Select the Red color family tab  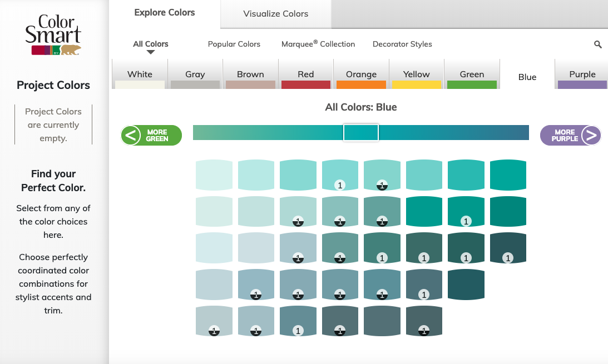pyautogui.click(x=305, y=74)
